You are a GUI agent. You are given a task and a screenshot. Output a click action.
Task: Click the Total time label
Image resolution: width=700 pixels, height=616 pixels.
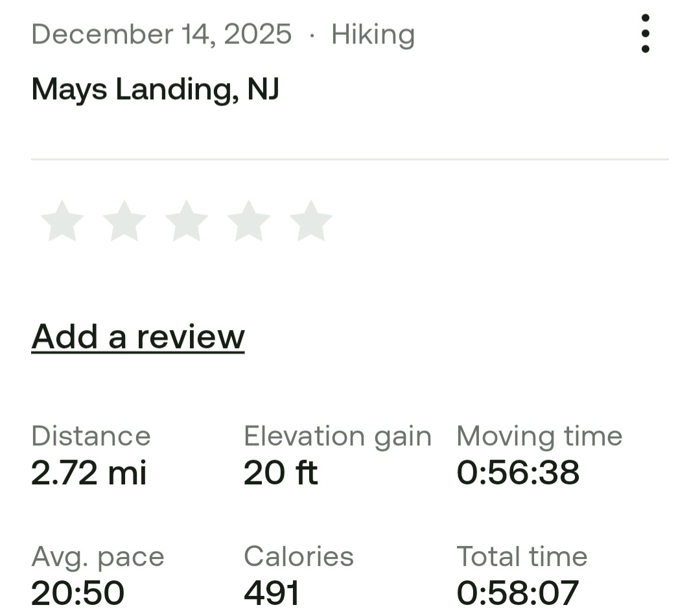[x=522, y=556]
